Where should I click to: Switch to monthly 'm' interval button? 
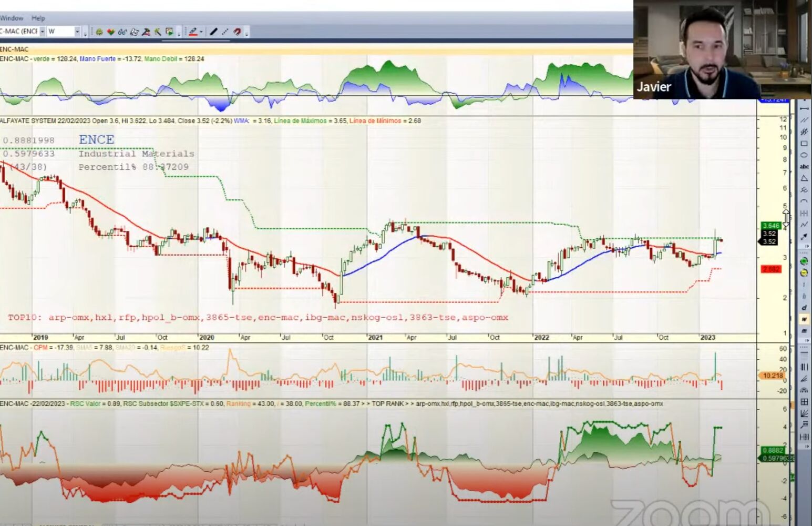tap(804, 331)
